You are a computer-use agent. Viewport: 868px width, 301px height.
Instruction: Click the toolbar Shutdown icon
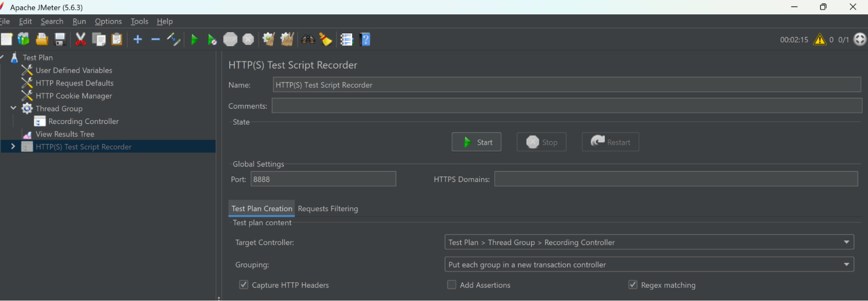pos(248,39)
